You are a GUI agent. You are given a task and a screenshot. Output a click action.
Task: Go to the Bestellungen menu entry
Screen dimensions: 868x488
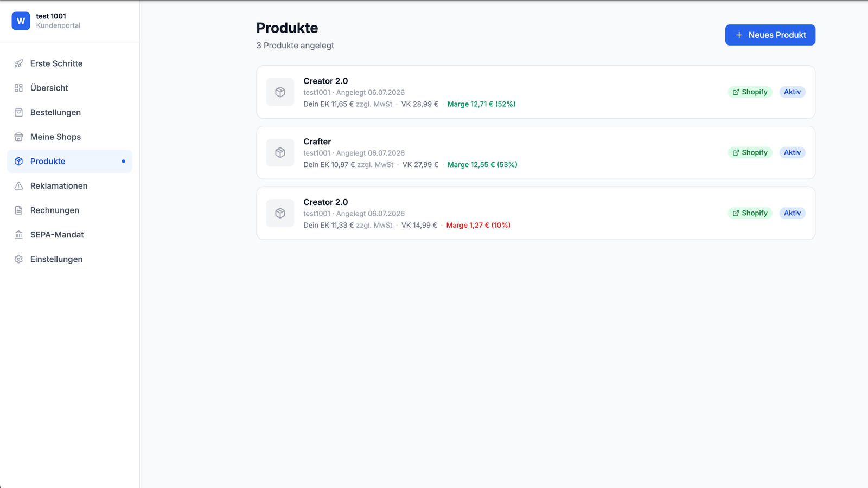point(69,112)
